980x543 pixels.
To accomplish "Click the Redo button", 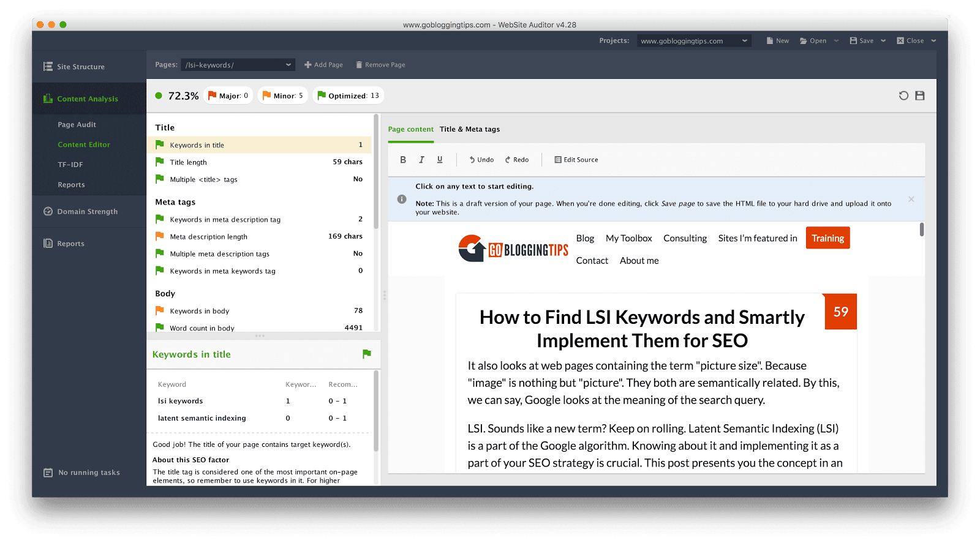I will [517, 160].
